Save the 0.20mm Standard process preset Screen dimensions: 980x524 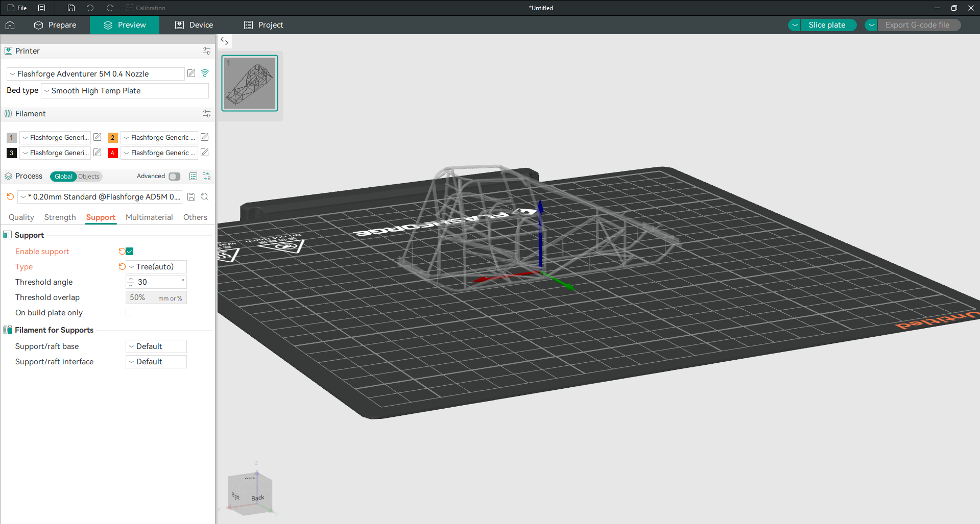192,197
